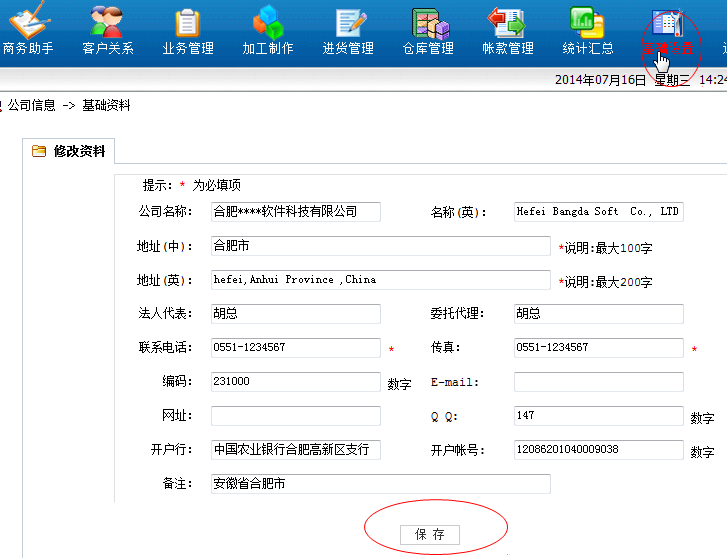Open the 仓库管理 warehouse icon

coord(430,24)
